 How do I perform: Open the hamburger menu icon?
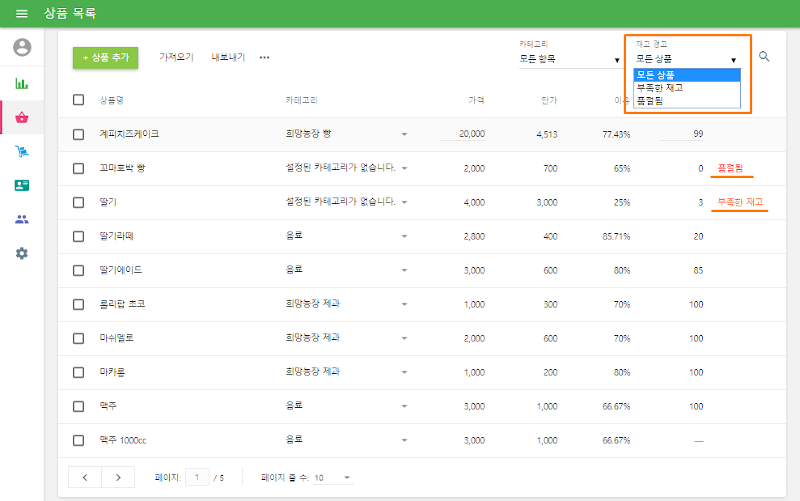click(22, 13)
